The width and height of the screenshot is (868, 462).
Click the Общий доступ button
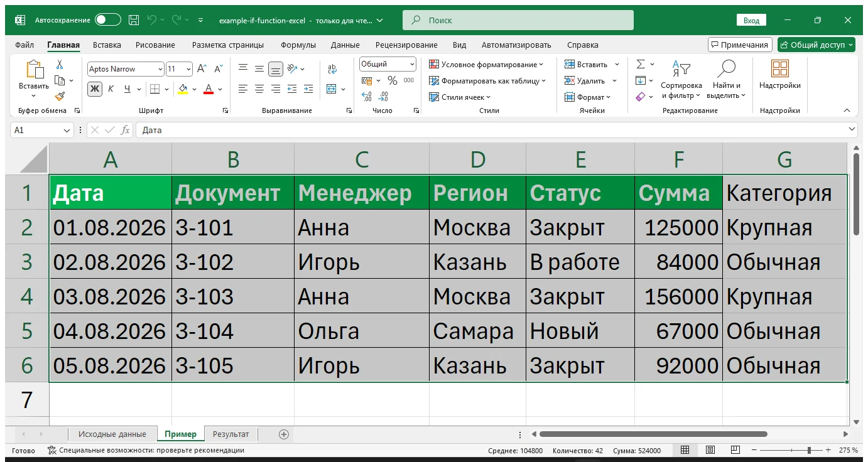(816, 45)
